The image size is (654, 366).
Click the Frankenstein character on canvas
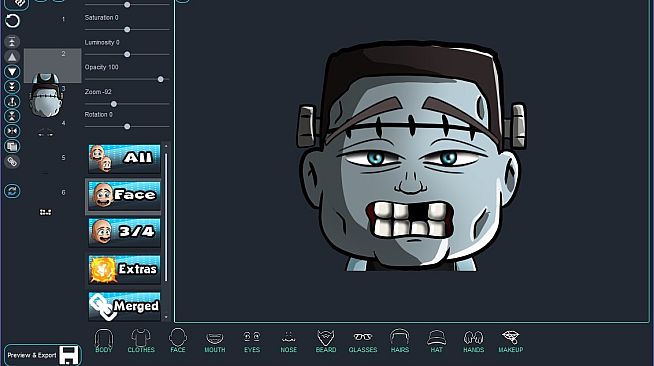click(x=412, y=155)
